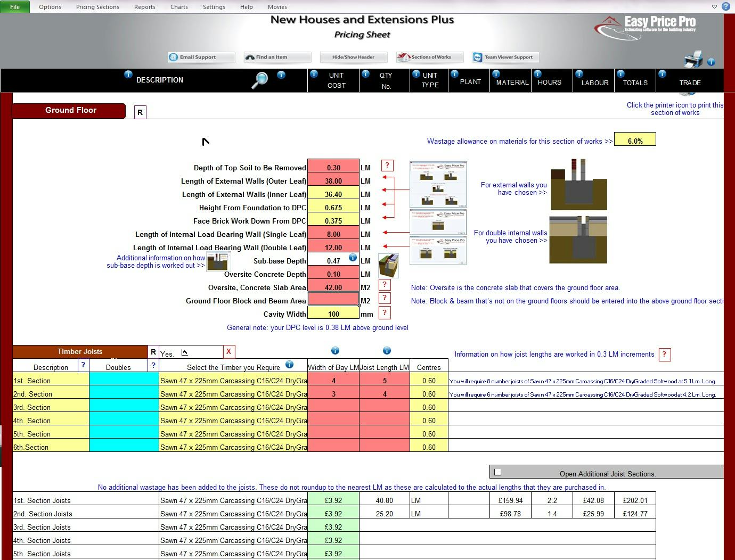Viewport: 735px width, 560px height.
Task: Click the info icon above UNIT COST
Action: click(x=314, y=74)
